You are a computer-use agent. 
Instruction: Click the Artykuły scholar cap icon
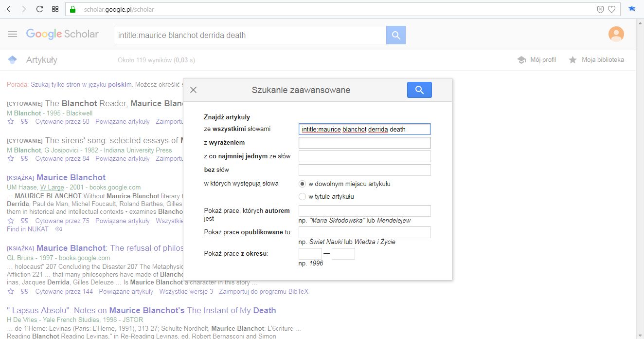click(x=13, y=59)
